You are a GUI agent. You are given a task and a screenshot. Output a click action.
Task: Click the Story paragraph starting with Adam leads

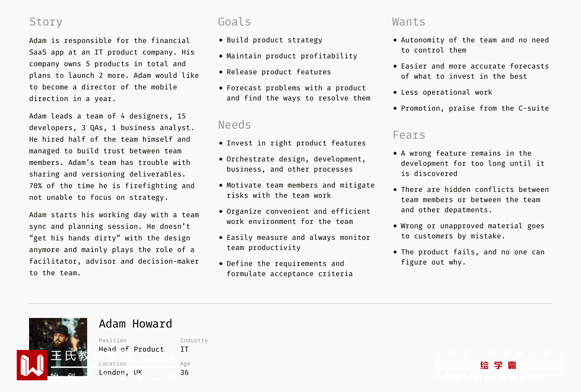pos(112,157)
